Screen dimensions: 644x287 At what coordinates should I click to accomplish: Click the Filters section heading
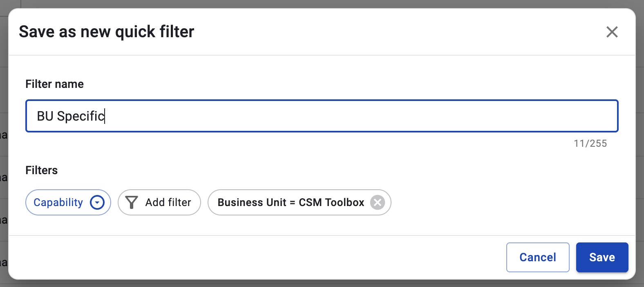tap(41, 170)
